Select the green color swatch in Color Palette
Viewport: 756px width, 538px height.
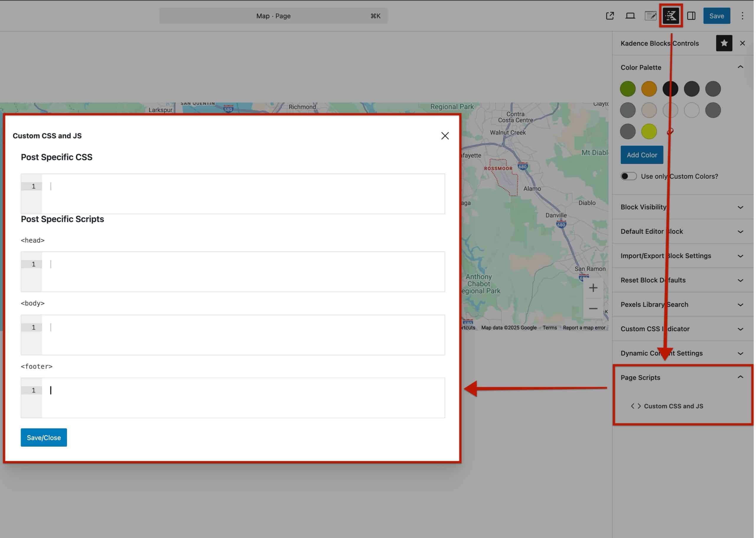coord(628,89)
